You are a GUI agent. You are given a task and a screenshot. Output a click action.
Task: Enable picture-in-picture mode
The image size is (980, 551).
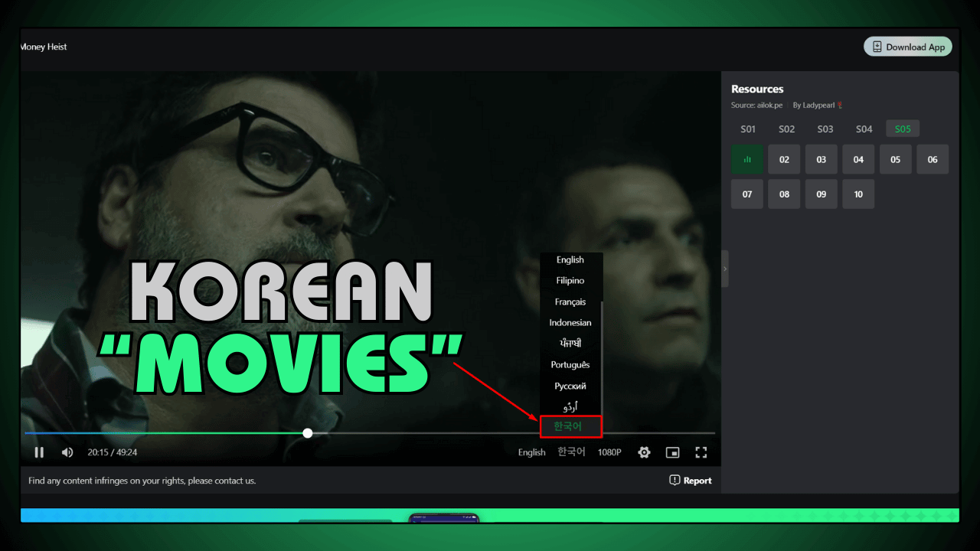[x=672, y=452]
